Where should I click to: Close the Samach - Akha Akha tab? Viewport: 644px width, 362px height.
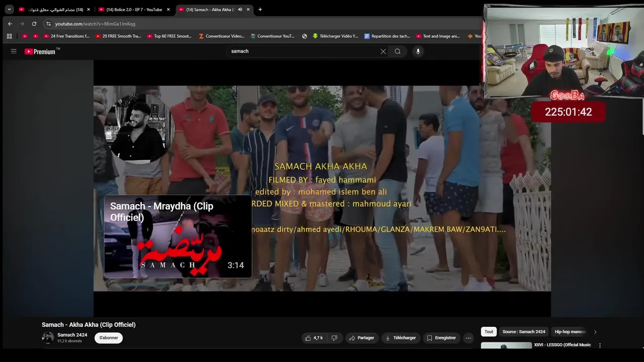point(248,10)
